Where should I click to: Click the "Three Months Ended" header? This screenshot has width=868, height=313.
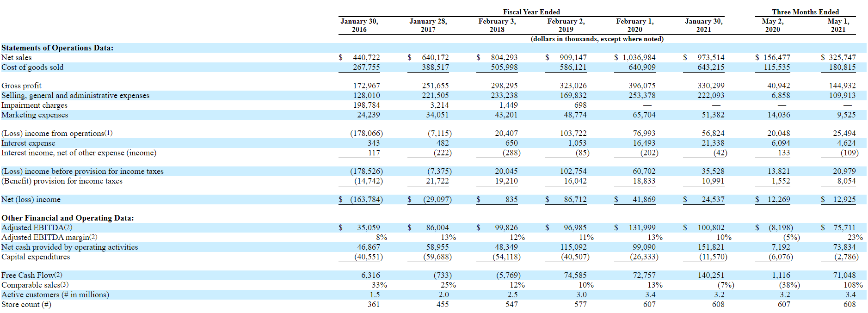(x=805, y=12)
